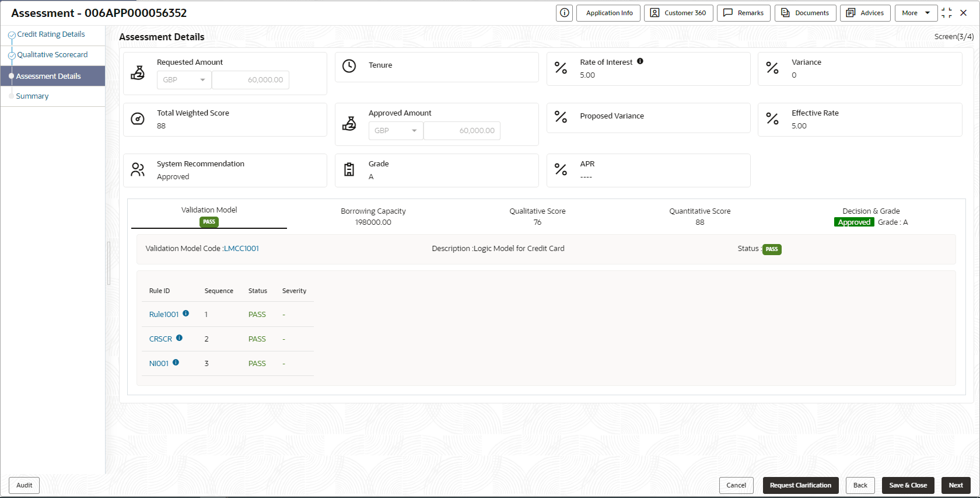Select the Decision & Grade tab
The height and width of the screenshot is (498, 980).
871,217
